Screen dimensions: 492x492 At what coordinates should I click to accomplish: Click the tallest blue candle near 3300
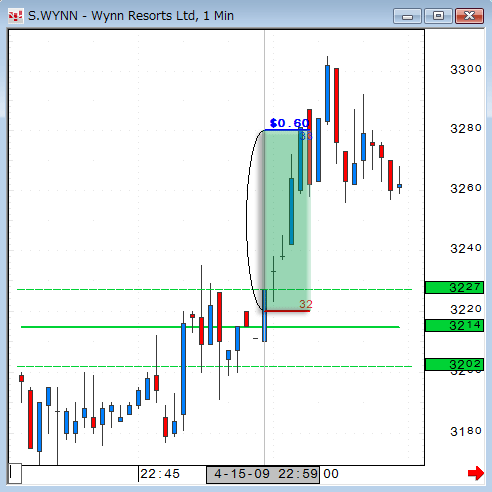327,93
